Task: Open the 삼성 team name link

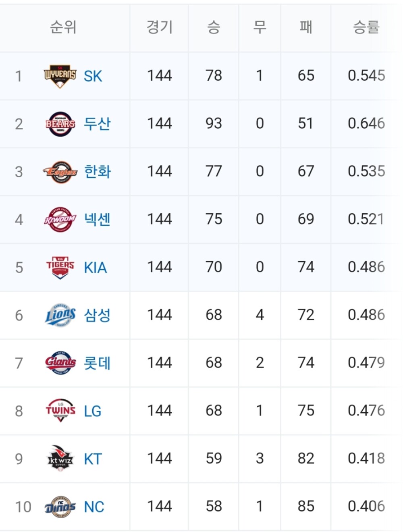Action: click(97, 315)
